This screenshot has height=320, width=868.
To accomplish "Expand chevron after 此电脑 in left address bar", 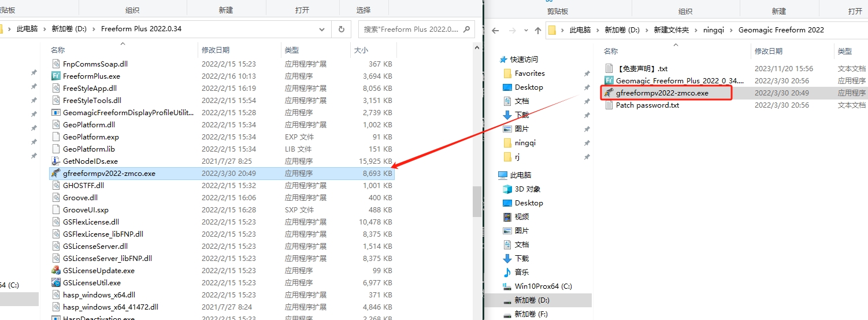I will [x=44, y=29].
